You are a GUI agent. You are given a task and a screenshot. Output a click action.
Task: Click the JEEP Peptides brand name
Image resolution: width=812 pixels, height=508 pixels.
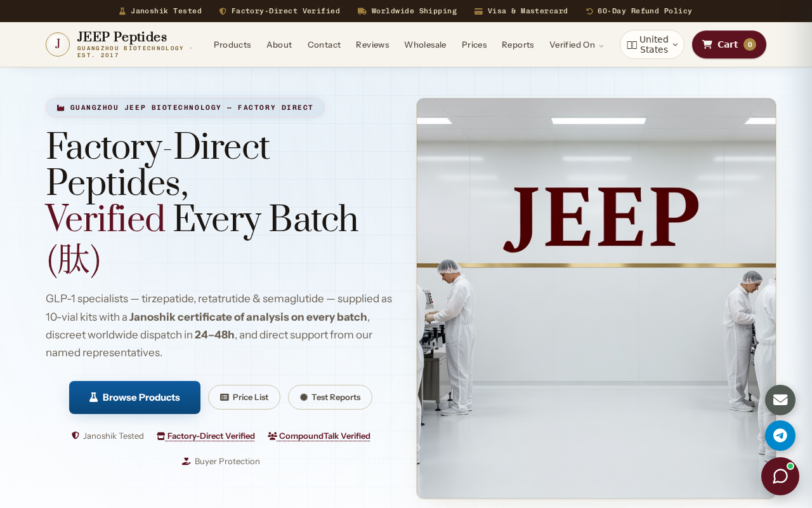(x=122, y=37)
